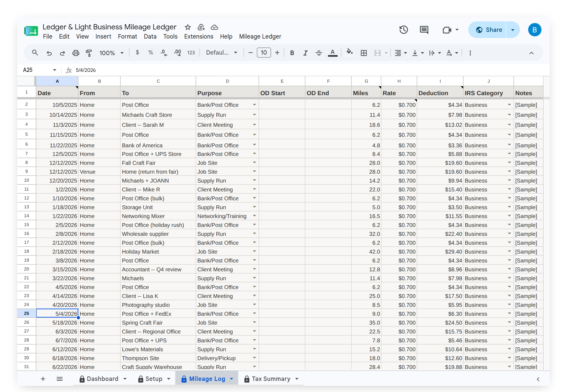Click the Merge cells icon
Viewport: 567px width, 392px height.
(378, 53)
